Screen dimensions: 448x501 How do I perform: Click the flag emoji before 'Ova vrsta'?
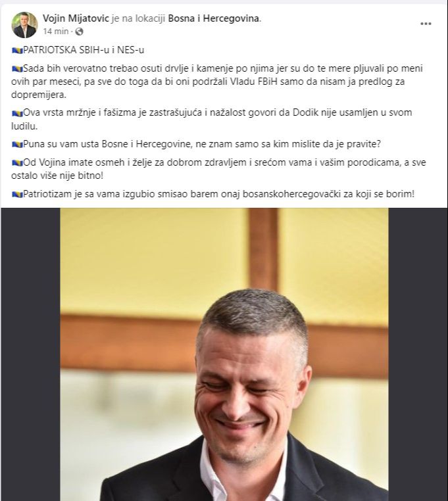17,113
